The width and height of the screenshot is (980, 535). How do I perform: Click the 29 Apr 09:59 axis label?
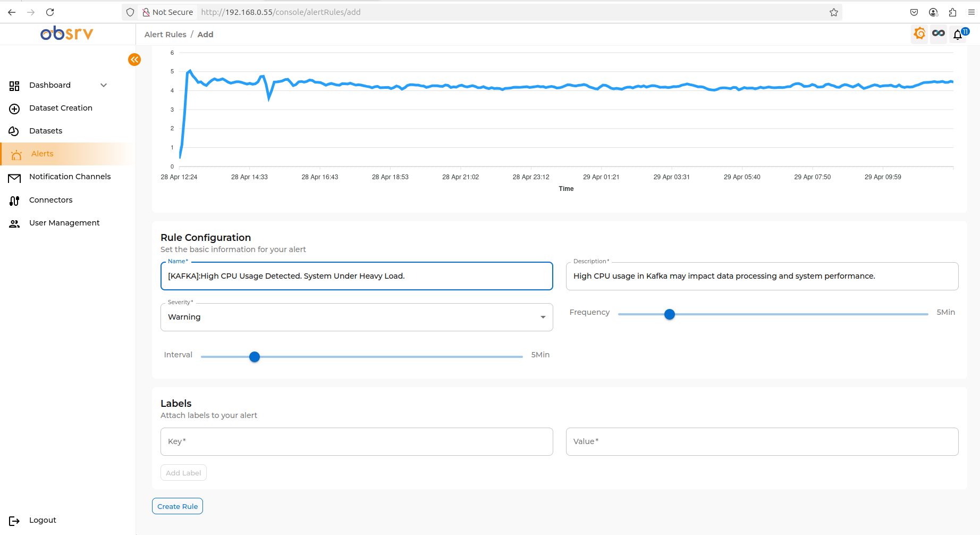[883, 177]
